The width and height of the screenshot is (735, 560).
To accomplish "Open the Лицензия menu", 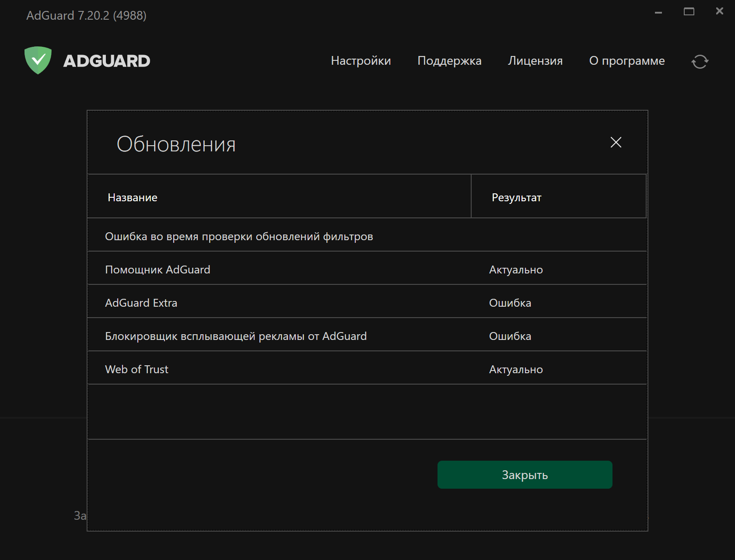I will pyautogui.click(x=535, y=60).
